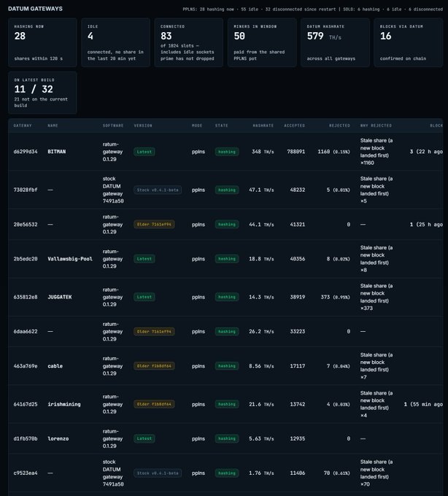Click gateway ID 20e56532
The height and width of the screenshot is (496, 448).
point(26,224)
